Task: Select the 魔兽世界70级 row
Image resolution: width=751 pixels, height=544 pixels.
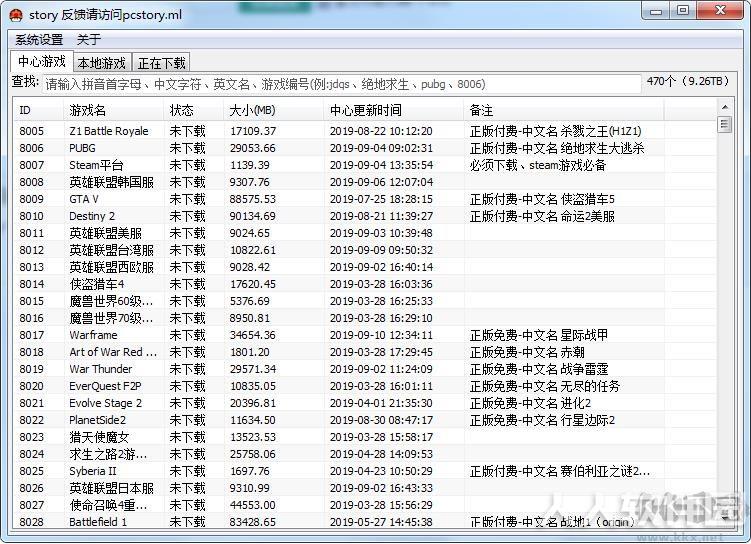Action: (x=365, y=318)
